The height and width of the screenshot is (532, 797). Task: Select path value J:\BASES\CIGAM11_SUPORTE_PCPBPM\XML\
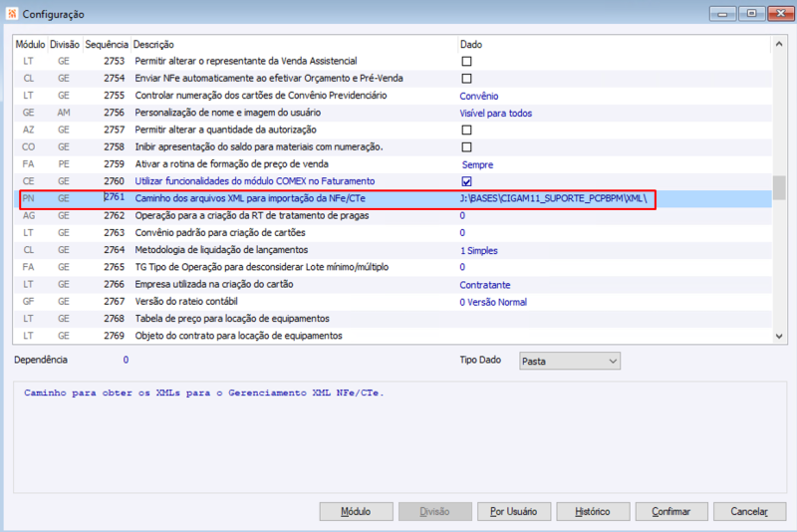point(553,198)
